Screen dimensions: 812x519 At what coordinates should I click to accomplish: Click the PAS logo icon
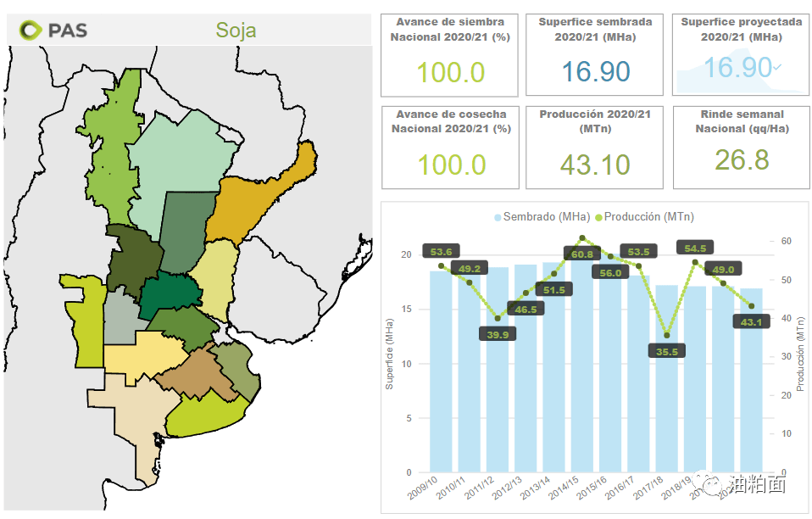pyautogui.click(x=31, y=31)
